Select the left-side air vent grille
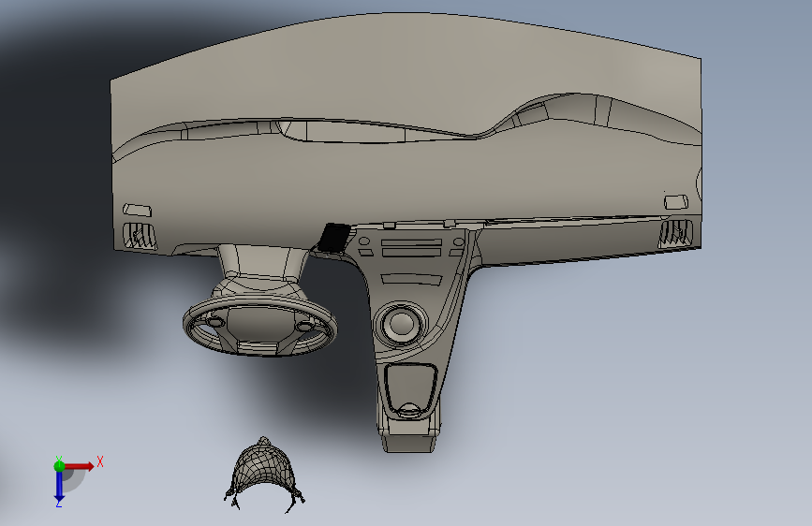The height and width of the screenshot is (526, 812). pyautogui.click(x=140, y=237)
